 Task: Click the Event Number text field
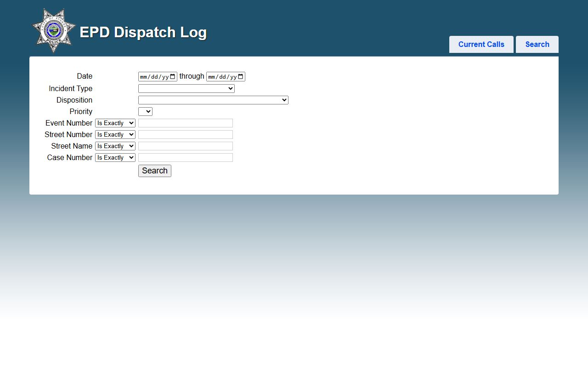(186, 123)
